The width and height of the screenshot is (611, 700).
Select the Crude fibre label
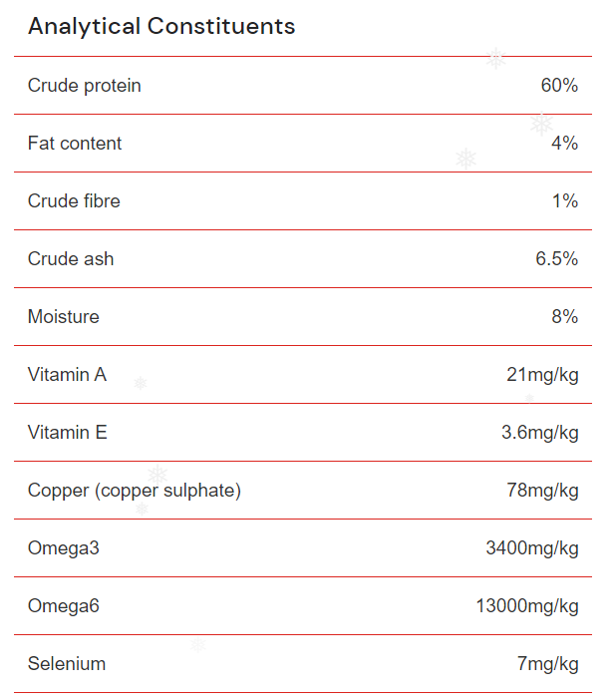[x=74, y=201]
